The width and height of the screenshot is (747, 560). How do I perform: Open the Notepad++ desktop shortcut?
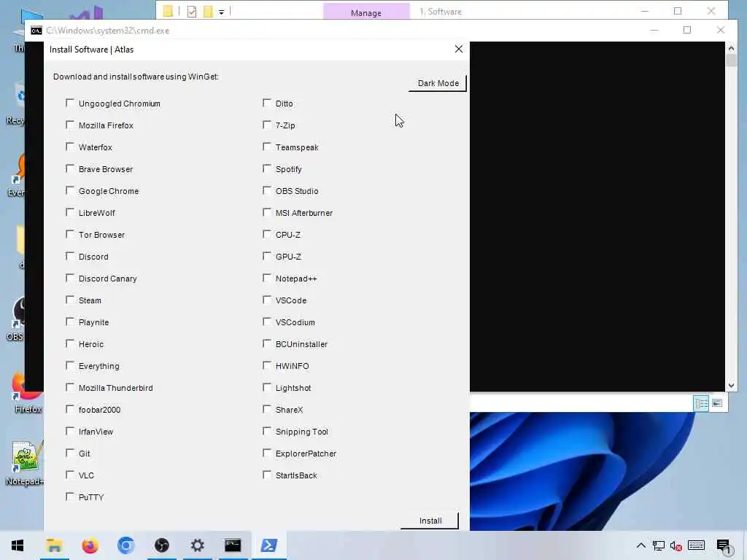pyautogui.click(x=26, y=462)
